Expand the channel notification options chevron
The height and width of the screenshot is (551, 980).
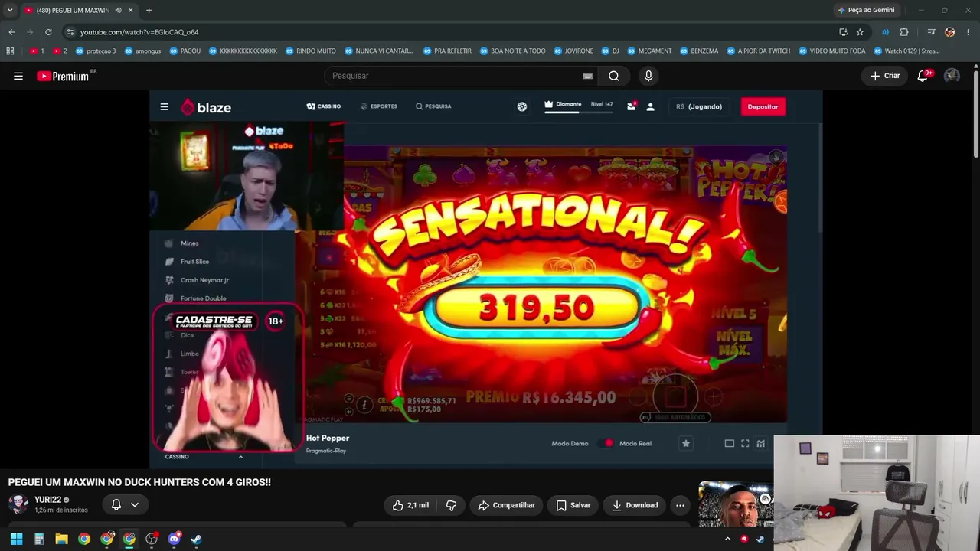point(135,505)
